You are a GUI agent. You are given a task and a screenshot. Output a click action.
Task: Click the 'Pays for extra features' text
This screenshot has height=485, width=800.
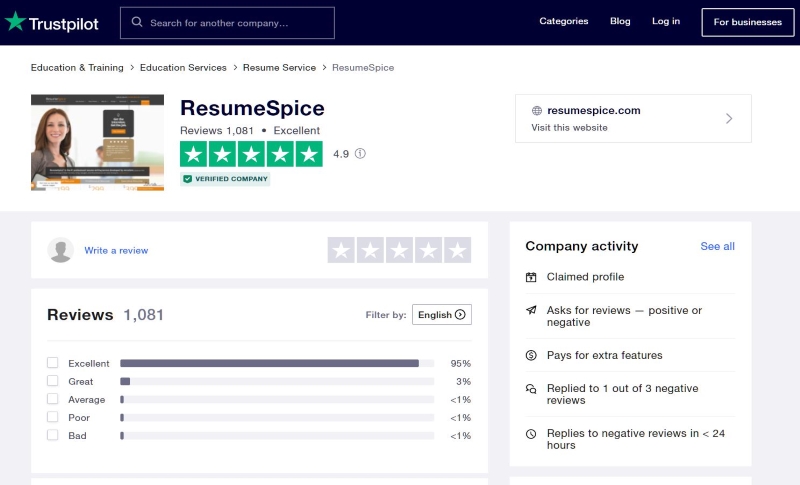tap(605, 355)
